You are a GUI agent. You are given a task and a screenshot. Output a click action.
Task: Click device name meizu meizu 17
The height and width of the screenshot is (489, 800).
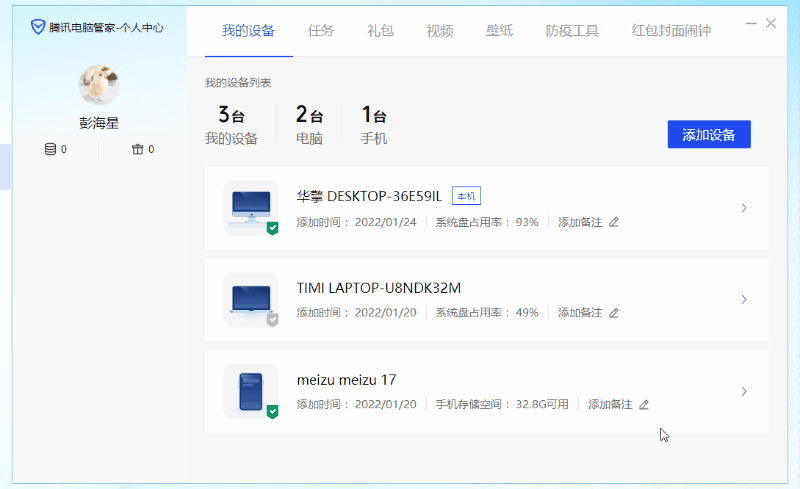coord(346,380)
